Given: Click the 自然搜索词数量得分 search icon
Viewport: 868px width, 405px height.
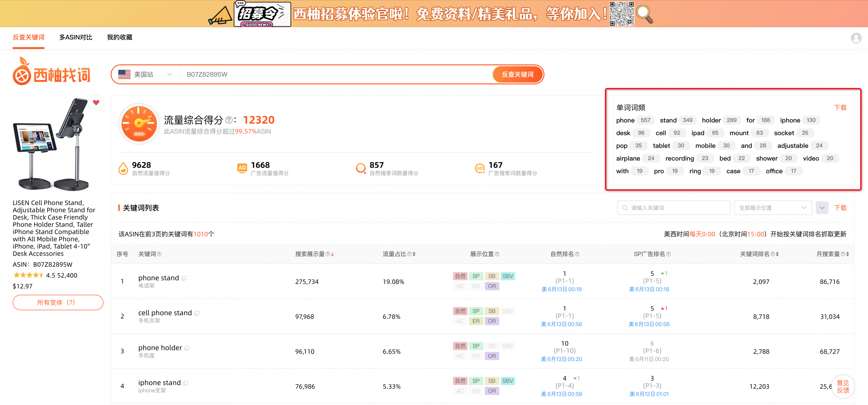Looking at the screenshot, I should (x=361, y=168).
